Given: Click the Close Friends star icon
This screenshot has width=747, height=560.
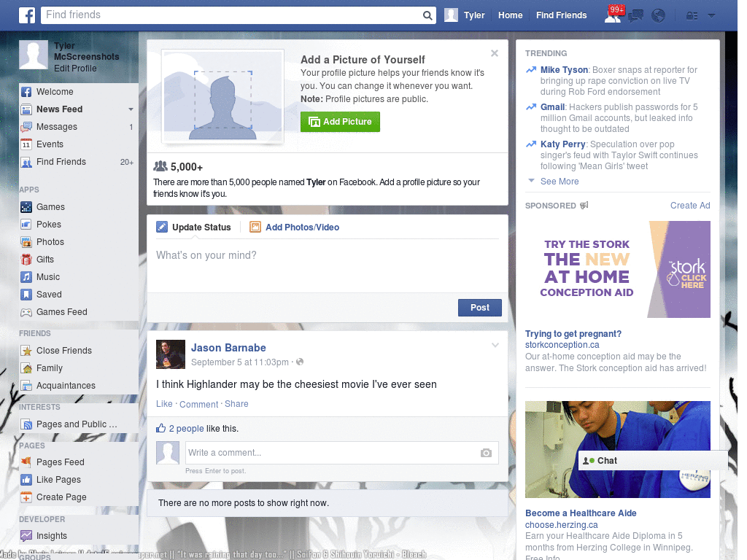Looking at the screenshot, I should coord(26,351).
